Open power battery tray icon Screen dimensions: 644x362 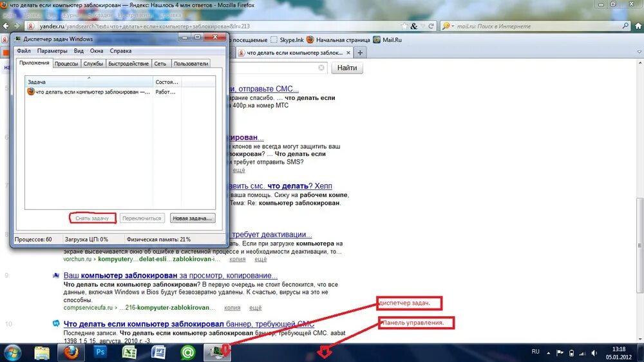click(571, 352)
